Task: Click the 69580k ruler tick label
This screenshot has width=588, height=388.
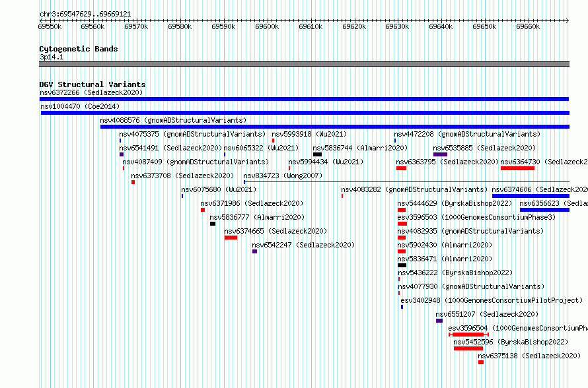Action: click(x=180, y=26)
